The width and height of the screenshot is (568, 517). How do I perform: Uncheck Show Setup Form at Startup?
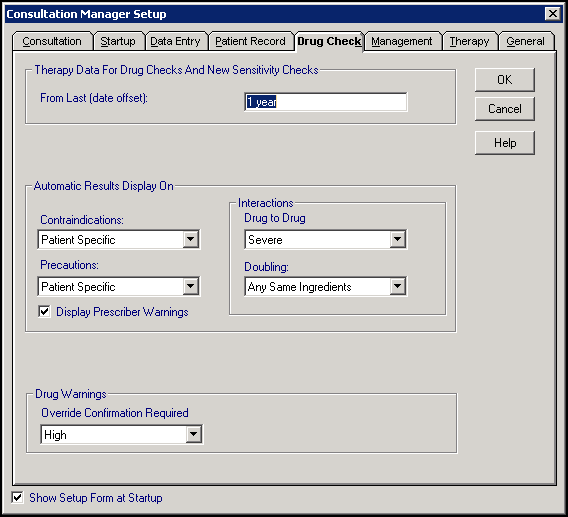[x=17, y=497]
